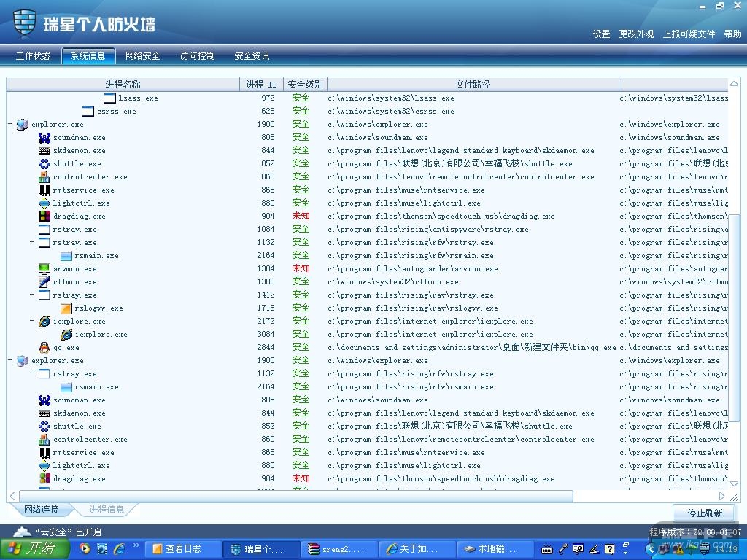Switch to the 进程信息 bottom tab
The width and height of the screenshot is (747, 560).
click(x=107, y=510)
